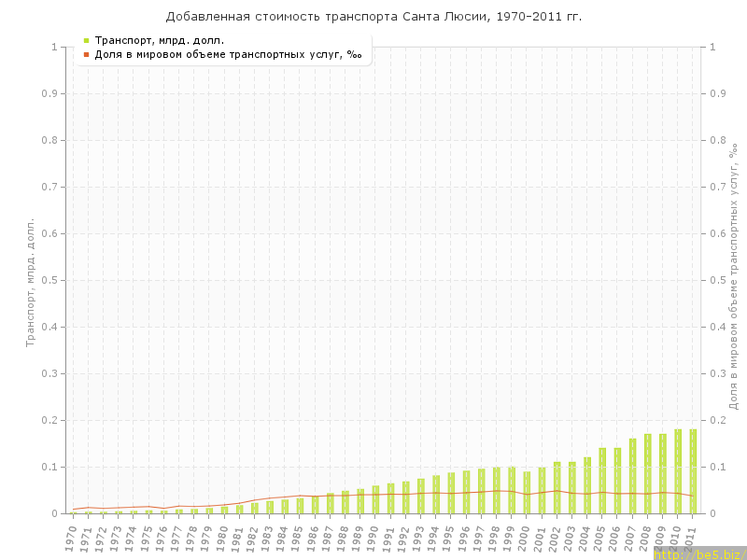The width and height of the screenshot is (747, 560).
Task: Click the 0.5 tick label on left axis
Action: (57, 280)
